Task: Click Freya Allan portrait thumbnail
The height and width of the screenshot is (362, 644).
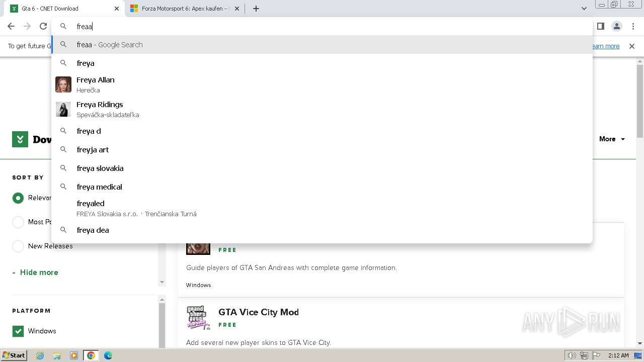Action: [63, 84]
